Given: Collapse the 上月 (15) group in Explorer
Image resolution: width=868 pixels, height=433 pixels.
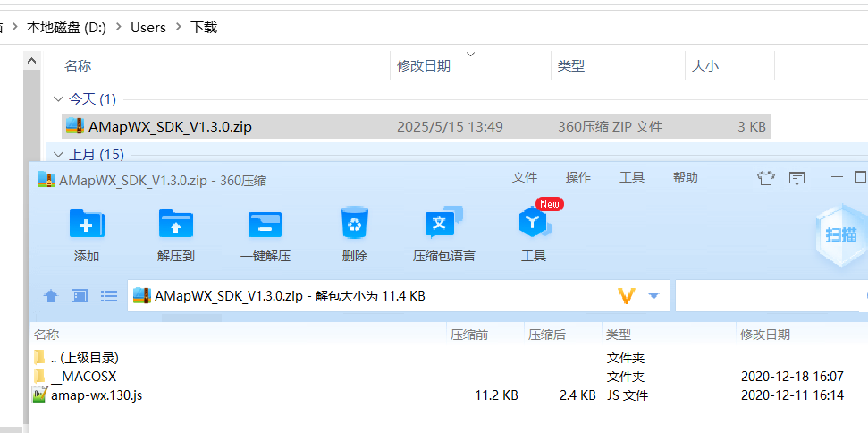Looking at the screenshot, I should [58, 154].
